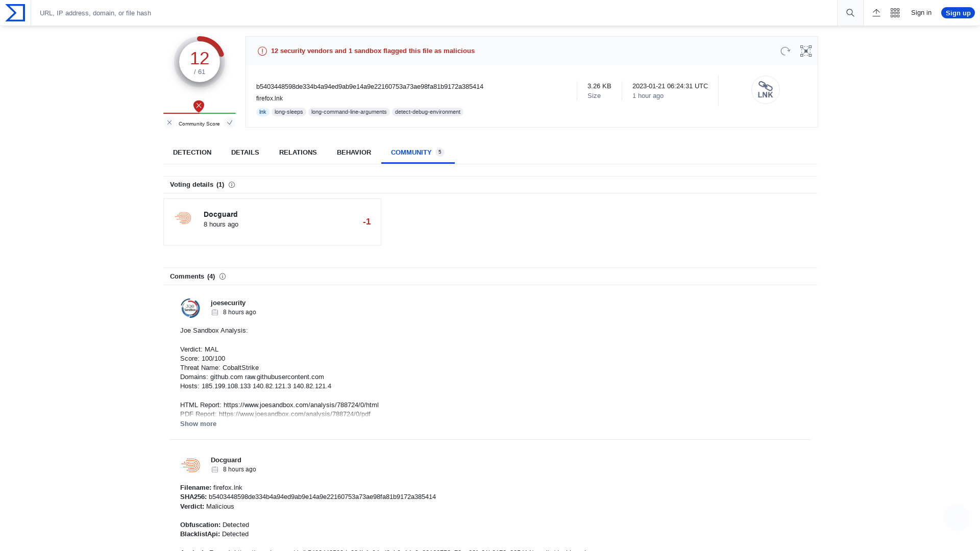Click the Verdict: Malicious line
The width and height of the screenshot is (980, 551).
[x=207, y=507]
